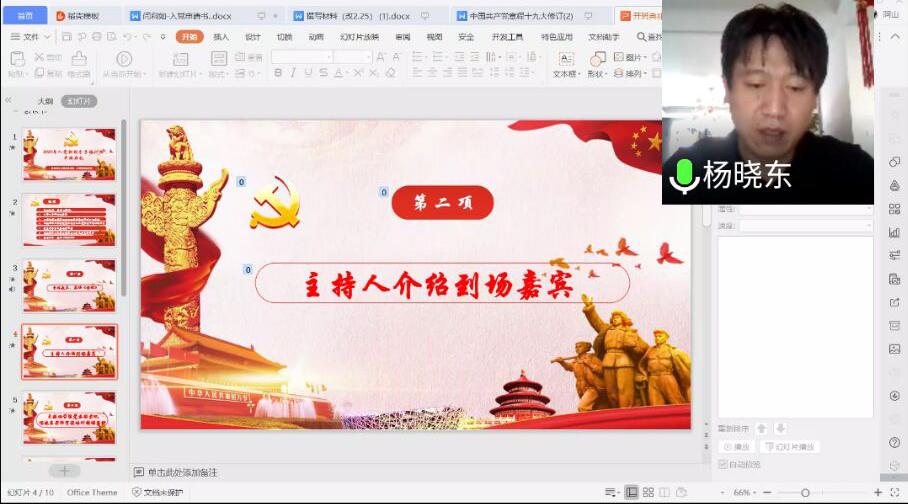Open the help icon in right sidebar

point(894,442)
